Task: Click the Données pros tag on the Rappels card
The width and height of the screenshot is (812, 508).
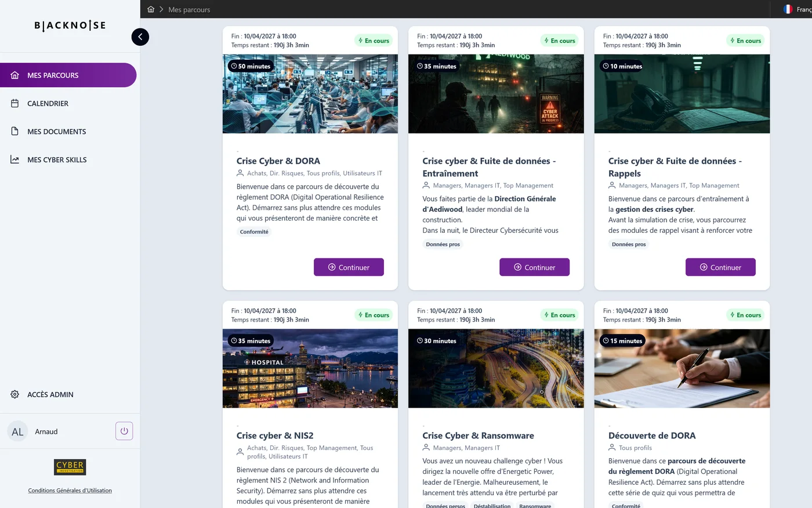Action: 629,244
